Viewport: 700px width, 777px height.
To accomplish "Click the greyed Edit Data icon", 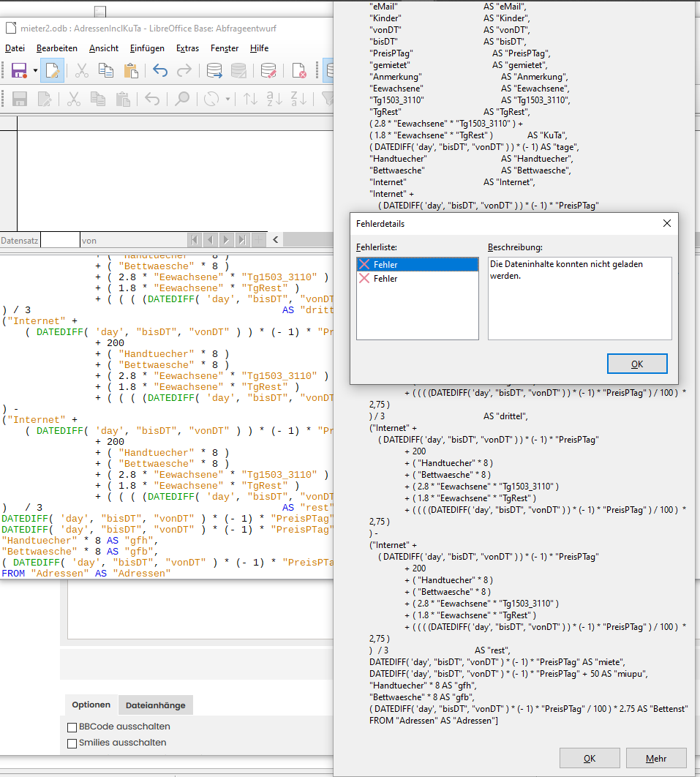I will pyautogui.click(x=44, y=99).
